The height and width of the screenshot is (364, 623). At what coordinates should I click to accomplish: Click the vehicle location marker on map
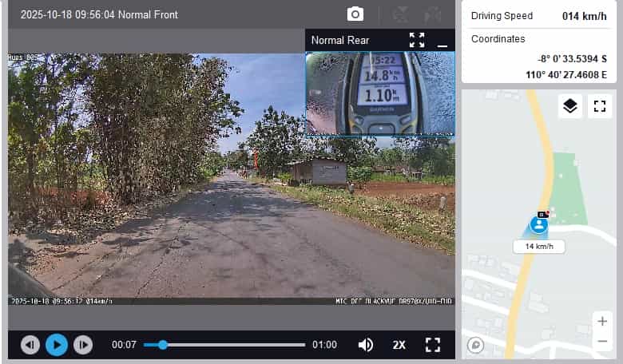click(539, 225)
